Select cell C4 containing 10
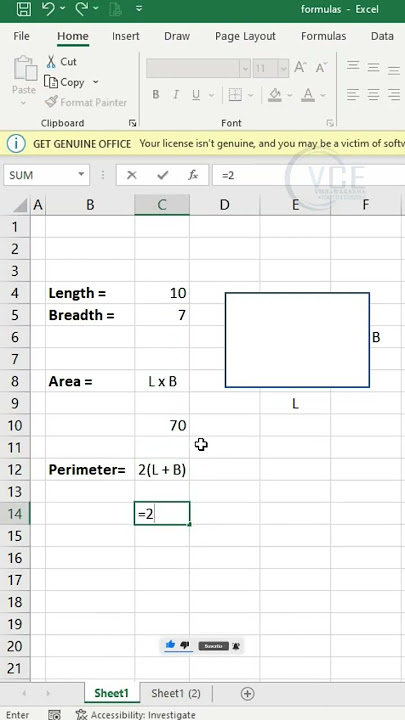 [x=162, y=292]
